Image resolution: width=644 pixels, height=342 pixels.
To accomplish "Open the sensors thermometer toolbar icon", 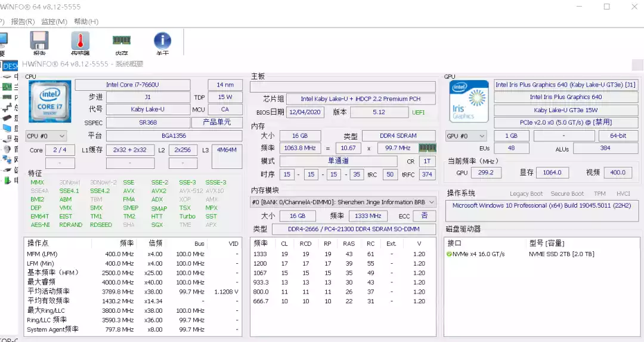I will tap(80, 41).
